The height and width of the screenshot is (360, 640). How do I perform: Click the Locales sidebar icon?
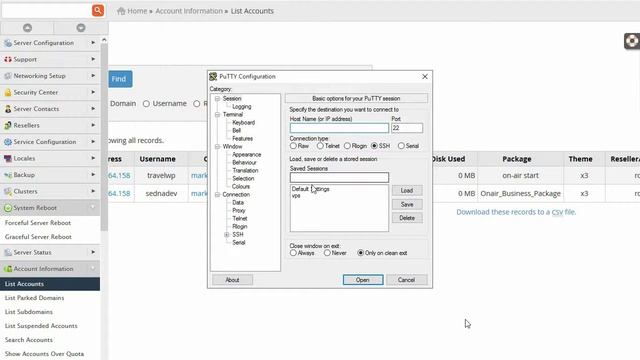pyautogui.click(x=8, y=158)
